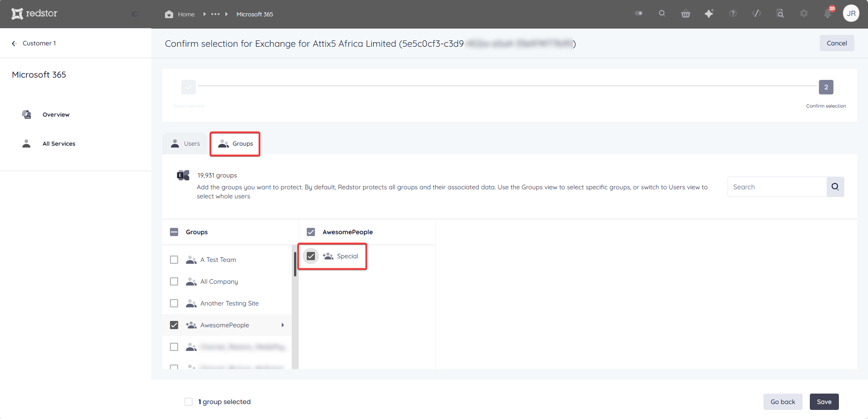The width and height of the screenshot is (868, 419).
Task: Open Overview in the sidebar
Action: click(x=56, y=115)
